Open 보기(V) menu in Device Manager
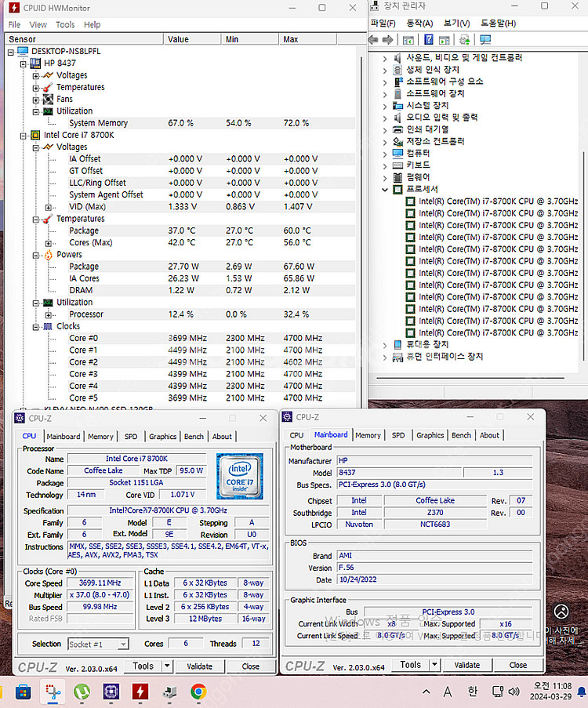 456,24
